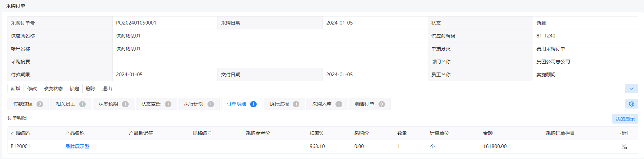Click the 退出 button
This screenshot has width=644, height=159.
107,89
